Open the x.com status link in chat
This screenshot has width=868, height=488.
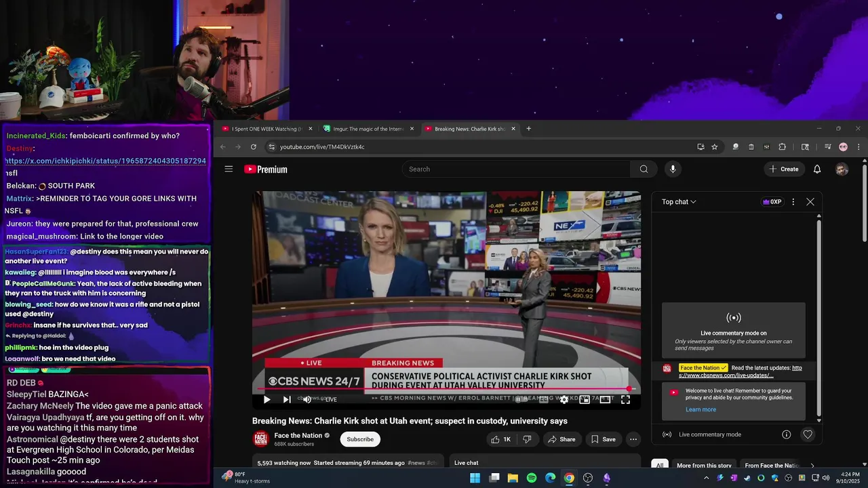pyautogui.click(x=106, y=161)
